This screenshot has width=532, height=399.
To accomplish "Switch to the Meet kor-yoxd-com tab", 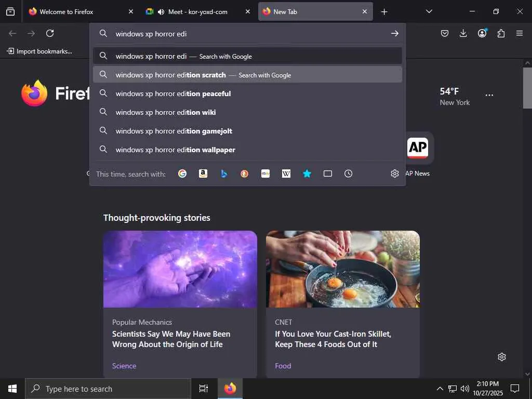I will (198, 11).
